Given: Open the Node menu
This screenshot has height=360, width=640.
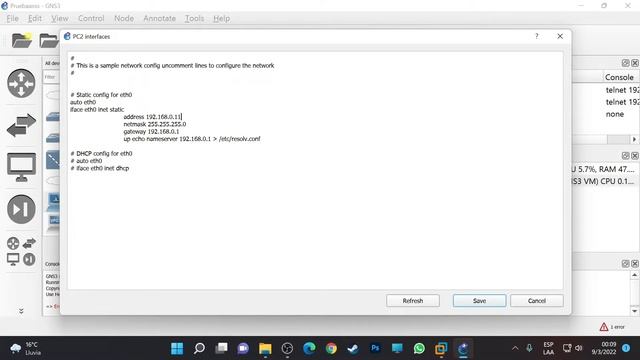Looking at the screenshot, I should point(124,18).
